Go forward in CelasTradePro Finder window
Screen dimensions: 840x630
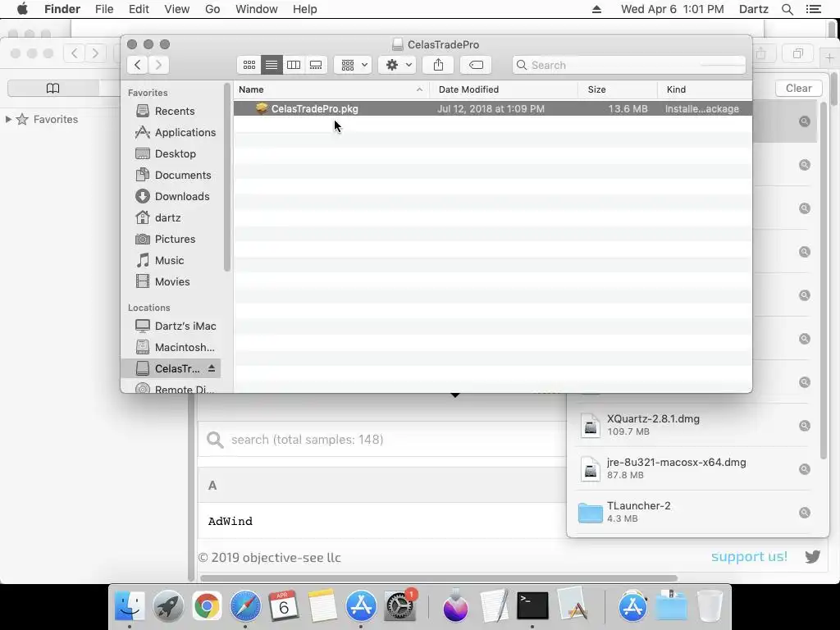pos(158,65)
